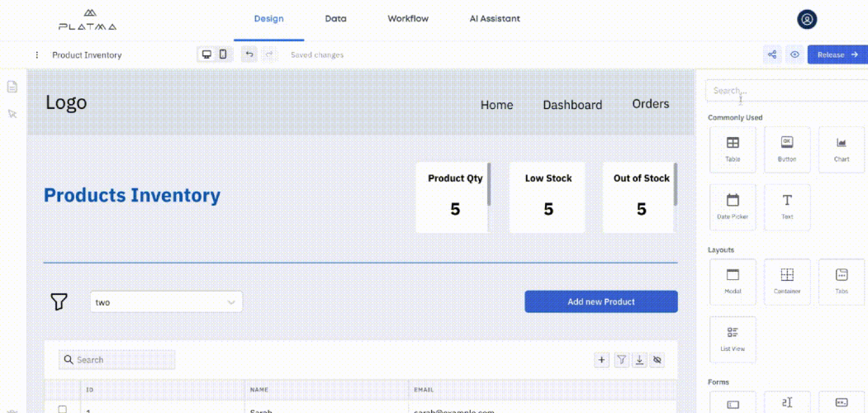This screenshot has width=868, height=413.
Task: Select the Products Inventory heading
Action: pyautogui.click(x=132, y=196)
